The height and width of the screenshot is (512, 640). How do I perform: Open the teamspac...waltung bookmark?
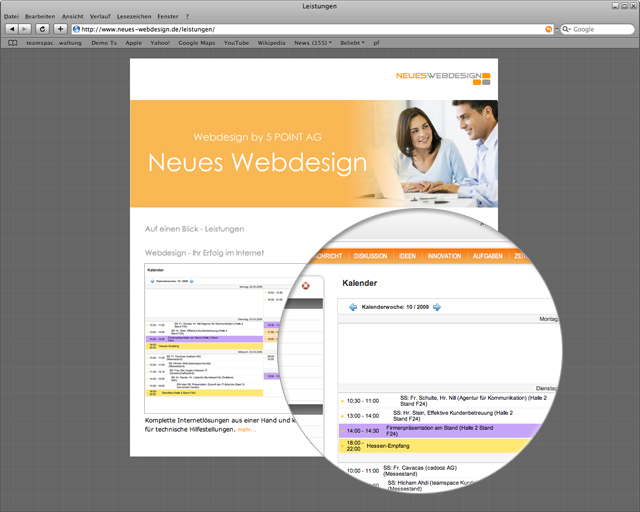[54, 43]
